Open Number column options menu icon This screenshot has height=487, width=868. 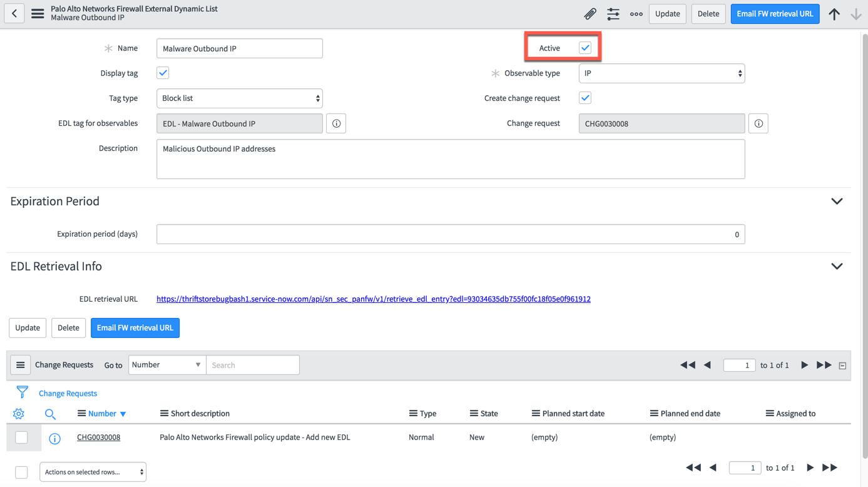coord(81,413)
